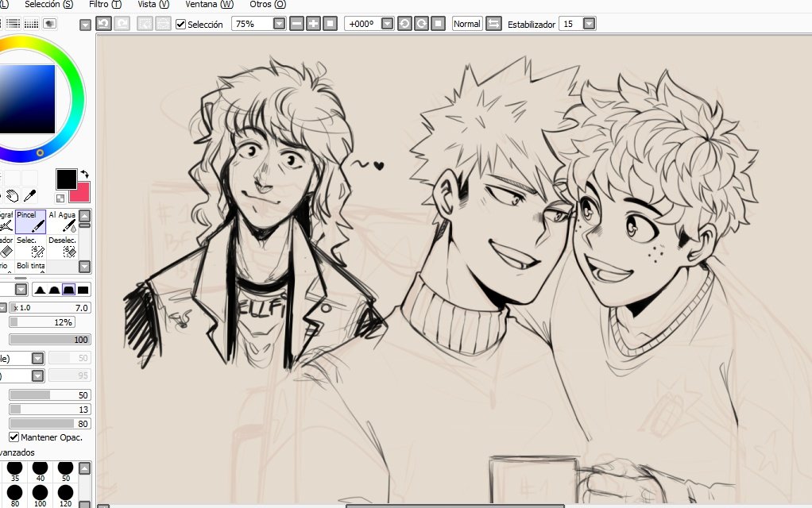The image size is (812, 508).
Task: Show the RGB slider panel icon
Action: [x=13, y=23]
